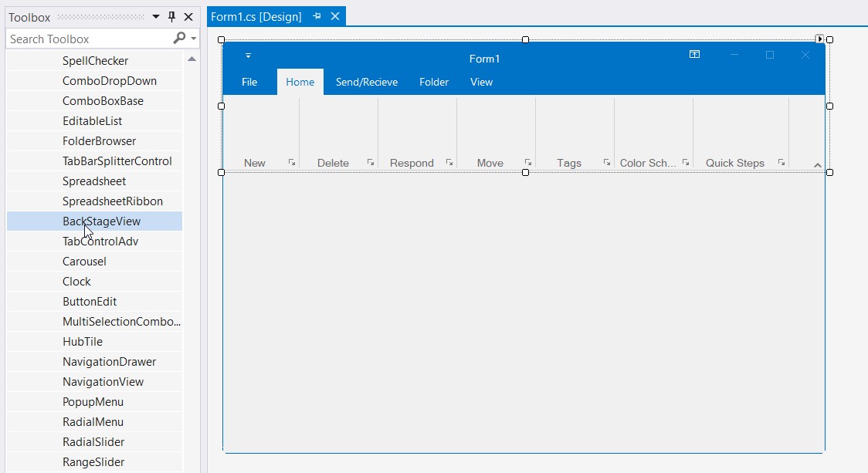Screen dimensions: 868x473
Task: Click the Move group dialog launcher icon
Action: click(x=527, y=163)
